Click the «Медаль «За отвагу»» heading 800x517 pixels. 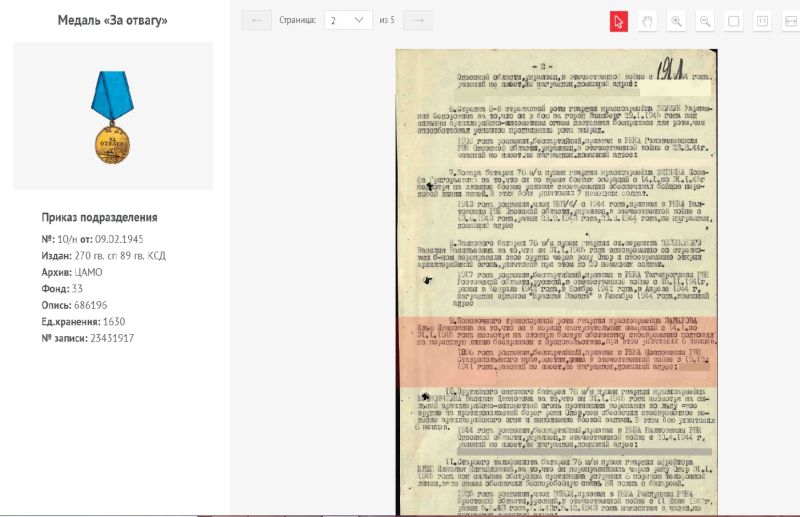tap(112, 20)
